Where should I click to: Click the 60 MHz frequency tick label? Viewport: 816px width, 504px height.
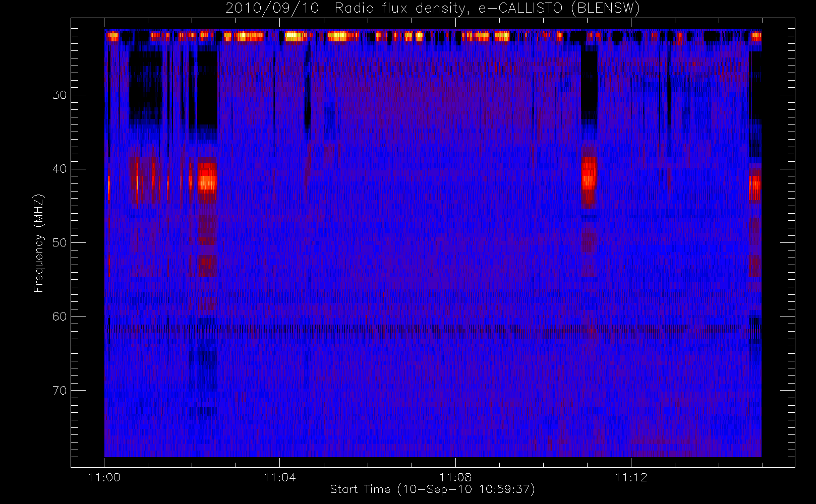click(60, 317)
